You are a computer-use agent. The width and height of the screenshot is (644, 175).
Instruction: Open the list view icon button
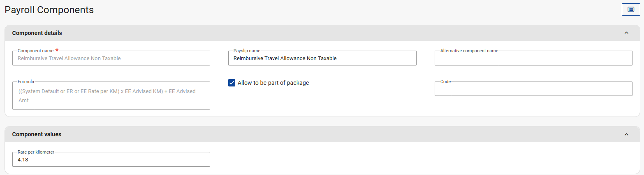[630, 9]
